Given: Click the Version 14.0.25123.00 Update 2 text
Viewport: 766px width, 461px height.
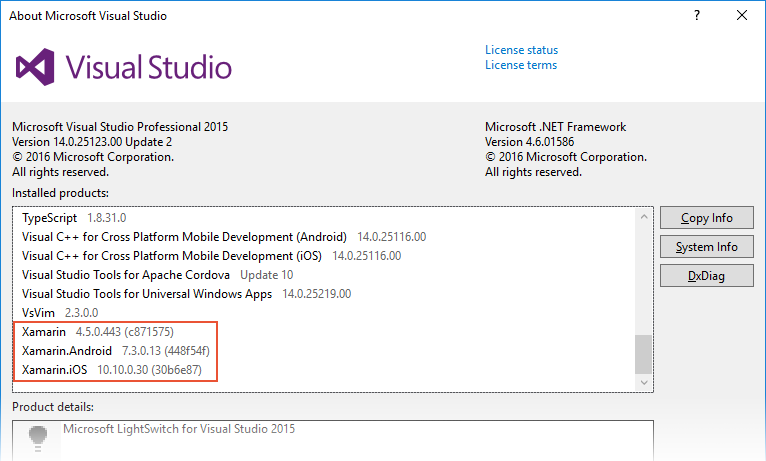Looking at the screenshot, I should click(92, 142).
